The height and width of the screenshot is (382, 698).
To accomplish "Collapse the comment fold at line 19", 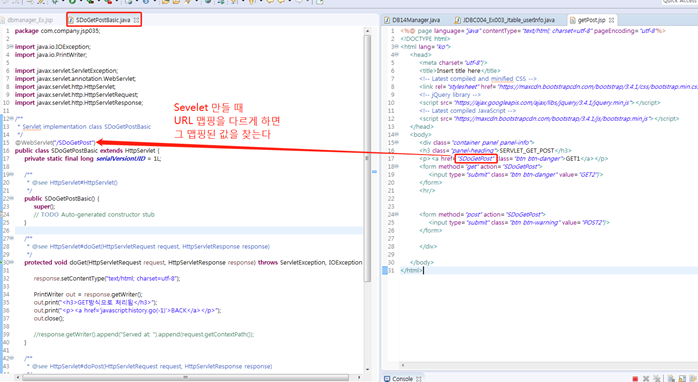I will 11,175.
